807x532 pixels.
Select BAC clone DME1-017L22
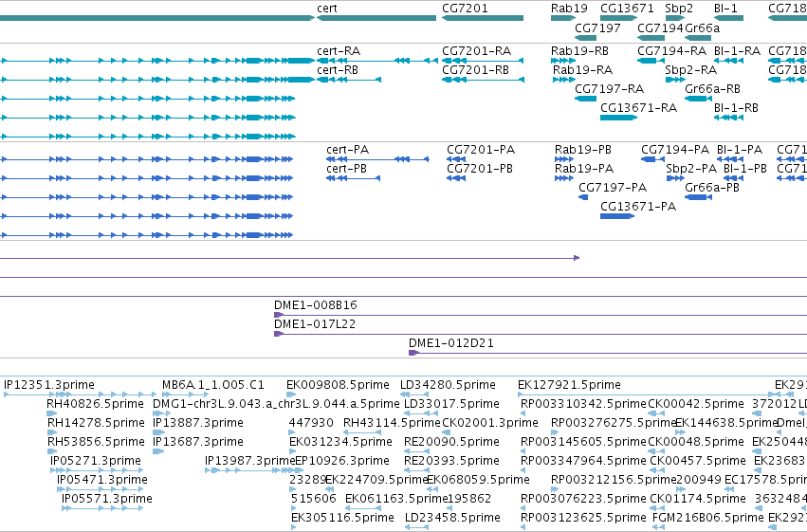541,334
